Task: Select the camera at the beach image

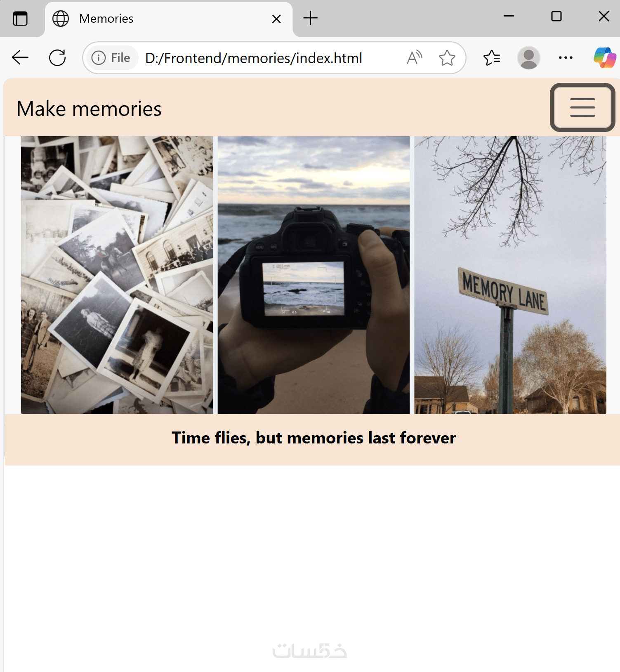Action: click(x=314, y=275)
